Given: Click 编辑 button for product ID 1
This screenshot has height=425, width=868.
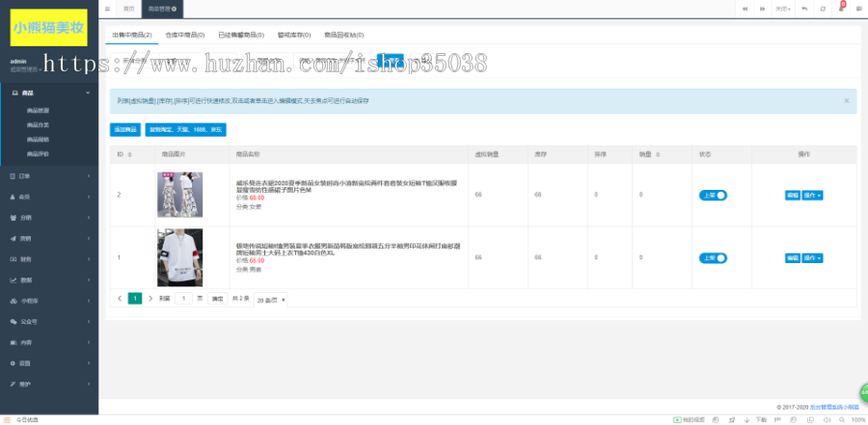Looking at the screenshot, I should [x=792, y=257].
